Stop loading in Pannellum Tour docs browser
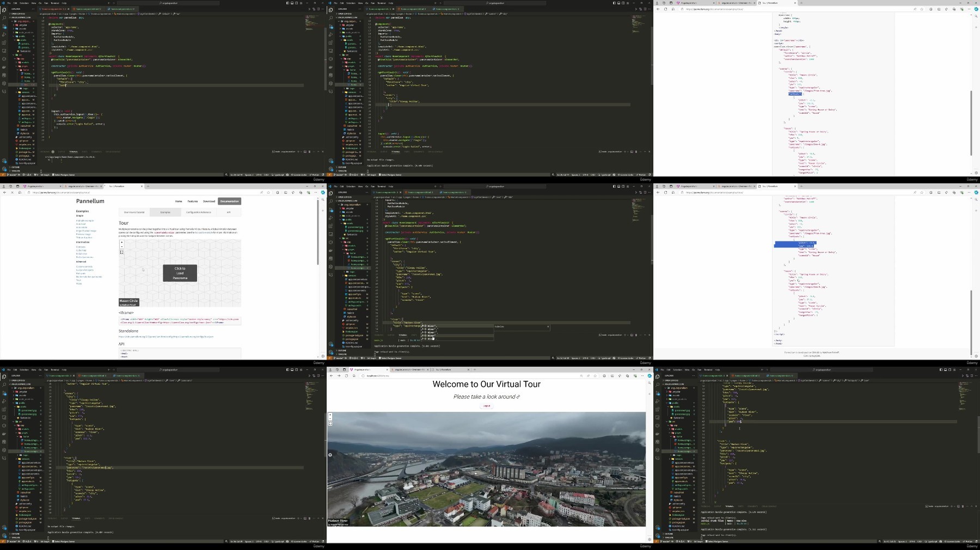Image resolution: width=980 pixels, height=550 pixels. click(x=12, y=193)
